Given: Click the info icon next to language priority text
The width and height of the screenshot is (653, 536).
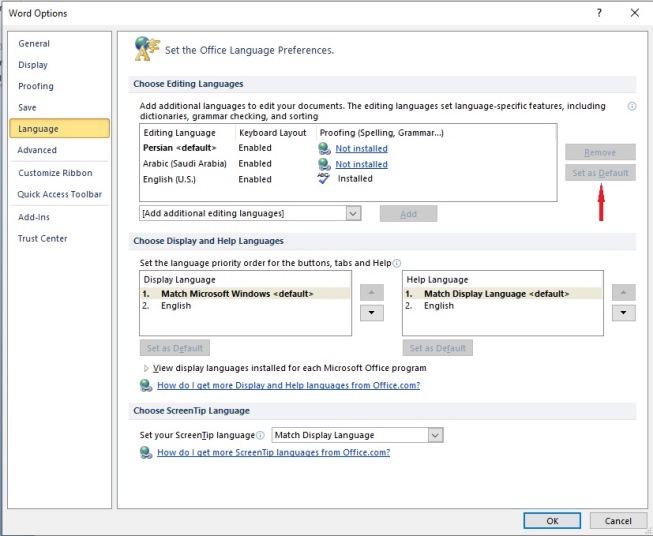Looking at the screenshot, I should (x=397, y=263).
